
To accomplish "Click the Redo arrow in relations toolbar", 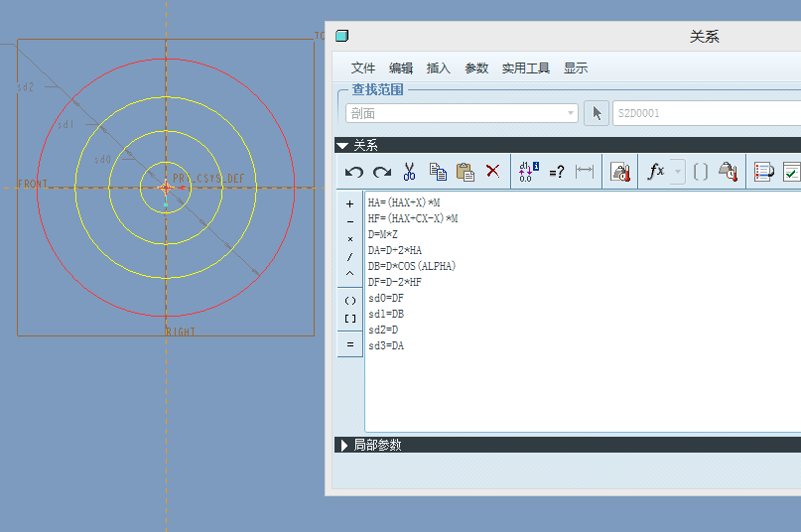I will pyautogui.click(x=381, y=172).
